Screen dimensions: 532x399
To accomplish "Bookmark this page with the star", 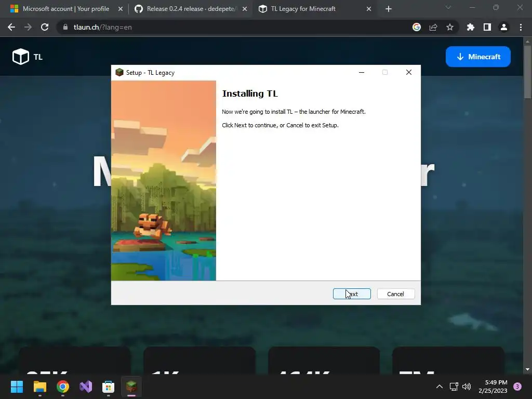I will [x=450, y=27].
